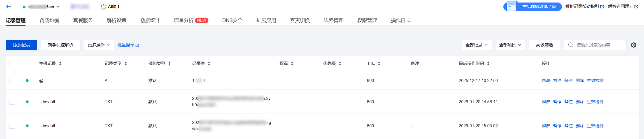Select the @ A record checkbox

pyautogui.click(x=12, y=81)
